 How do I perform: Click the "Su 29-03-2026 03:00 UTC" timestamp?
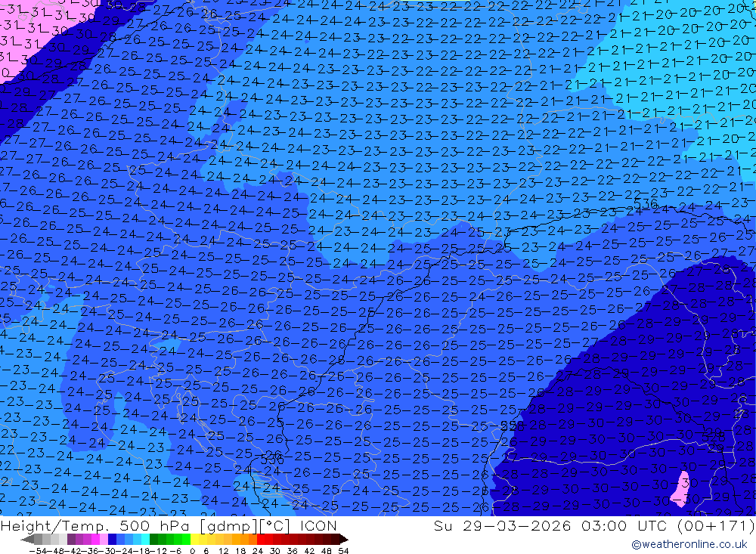coord(552,526)
